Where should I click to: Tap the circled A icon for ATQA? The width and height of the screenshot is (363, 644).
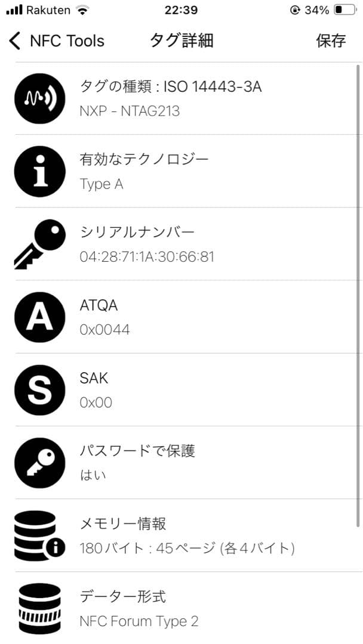click(x=39, y=317)
